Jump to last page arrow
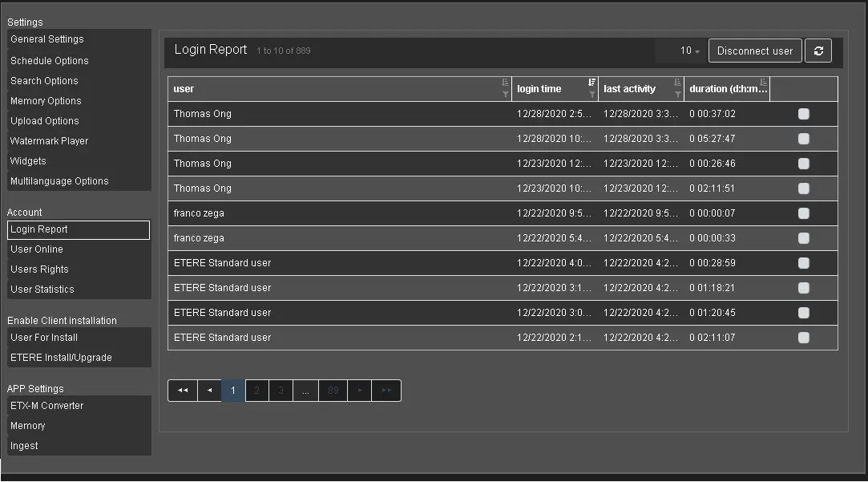This screenshot has height=482, width=868. [387, 391]
